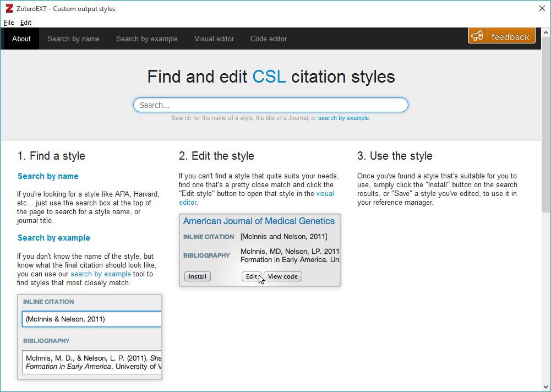This screenshot has height=392, width=551.
Task: Click the Install button
Action: pyautogui.click(x=198, y=277)
